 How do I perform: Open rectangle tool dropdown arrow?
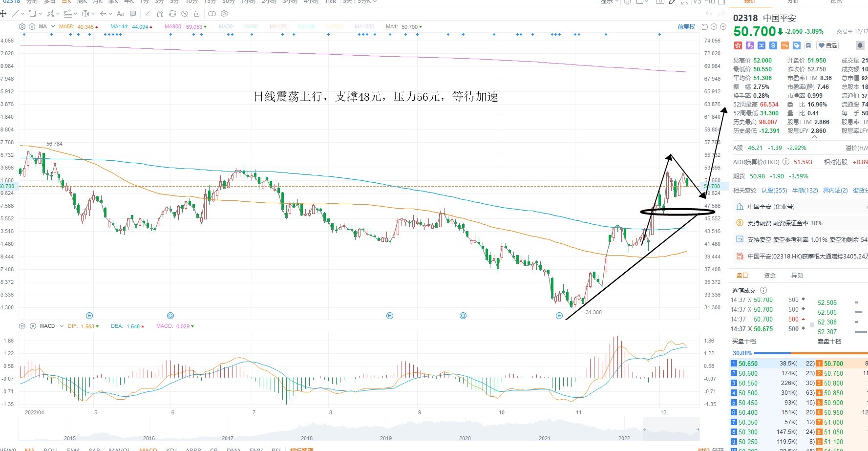point(40,14)
